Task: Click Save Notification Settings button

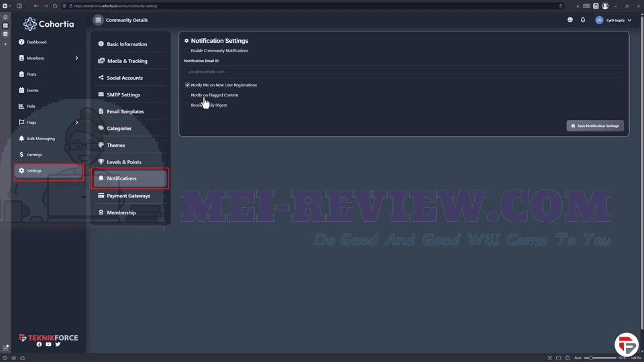Action: point(595,125)
